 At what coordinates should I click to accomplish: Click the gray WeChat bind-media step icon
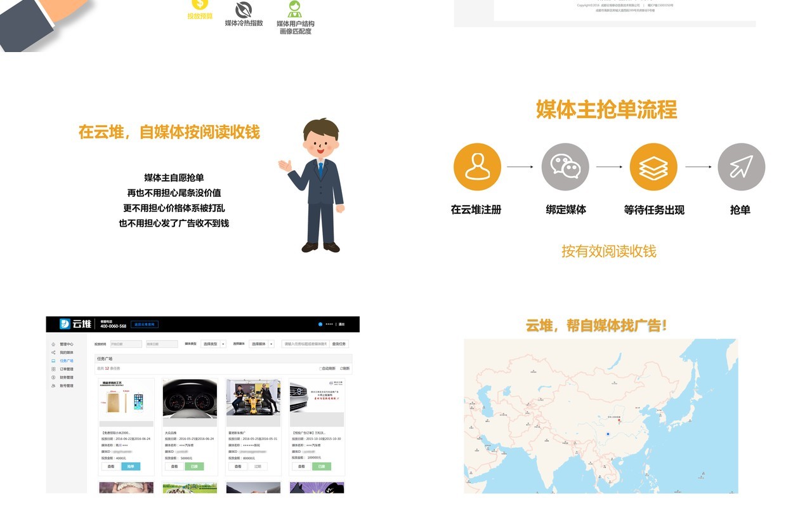click(565, 167)
